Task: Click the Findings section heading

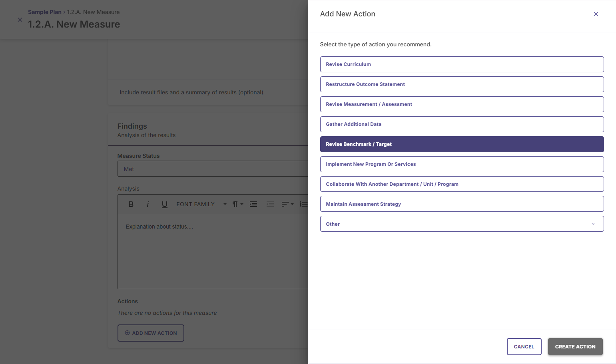Action: point(132,126)
